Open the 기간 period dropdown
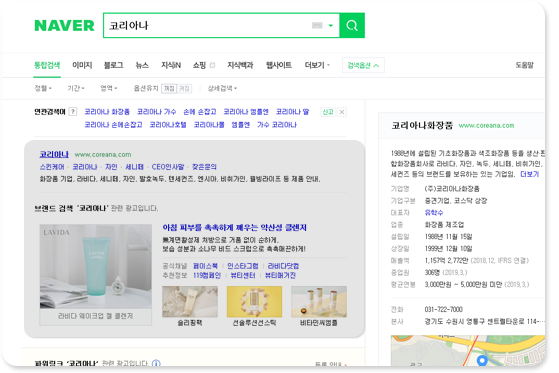Image resolution: width=559 pixels, height=373 pixels. [76, 88]
